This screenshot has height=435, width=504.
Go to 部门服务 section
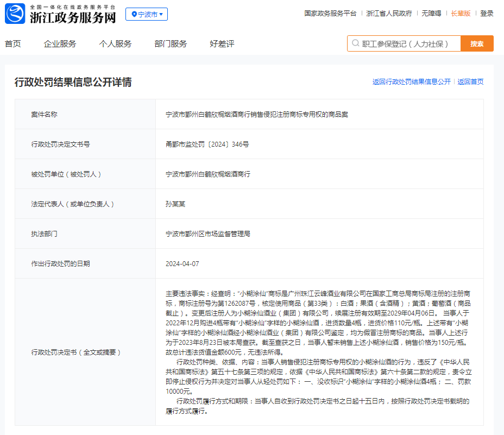(171, 44)
